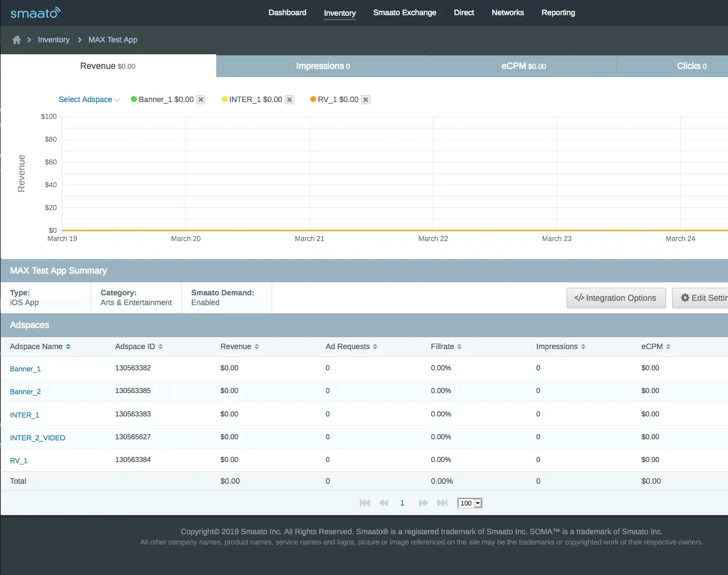Click Adspace ID 130563384
The width and height of the screenshot is (728, 575).
133,459
